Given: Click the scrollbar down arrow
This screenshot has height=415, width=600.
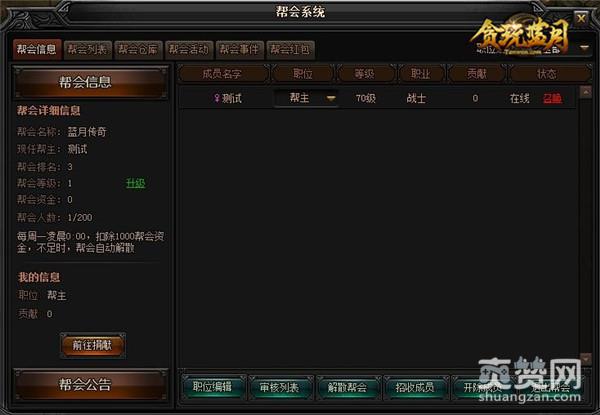Looking at the screenshot, I should [586, 358].
